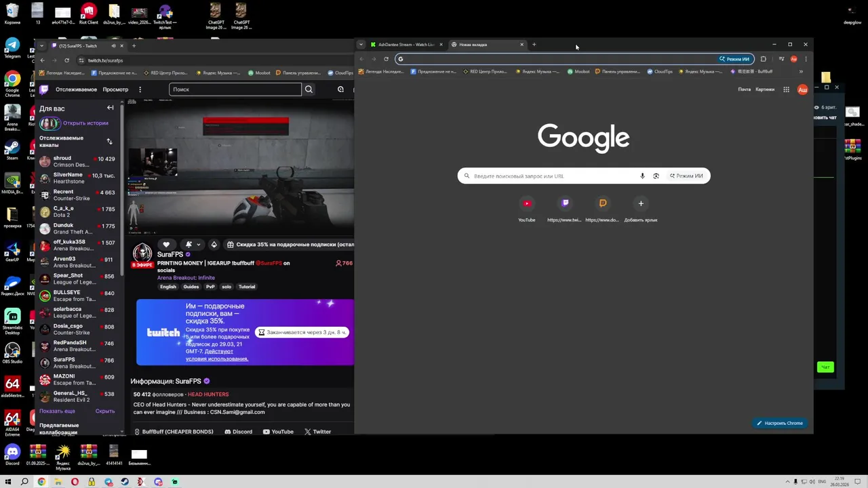This screenshot has width=868, height=488.
Task: Open the Twitch shortcut tile on new tab
Action: pyautogui.click(x=565, y=208)
